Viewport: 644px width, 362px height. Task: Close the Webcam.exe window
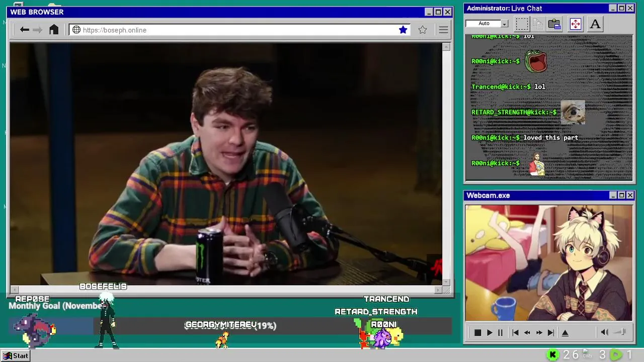coord(630,195)
